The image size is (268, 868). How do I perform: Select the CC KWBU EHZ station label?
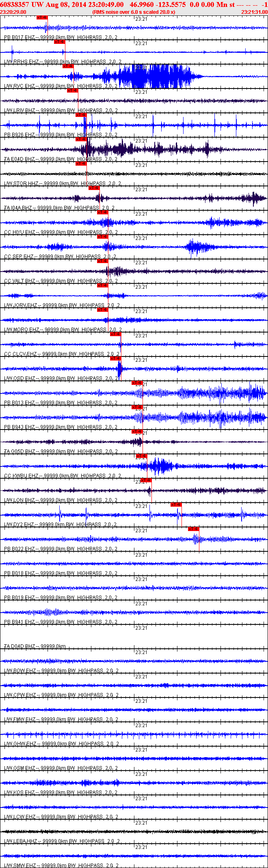63,476
